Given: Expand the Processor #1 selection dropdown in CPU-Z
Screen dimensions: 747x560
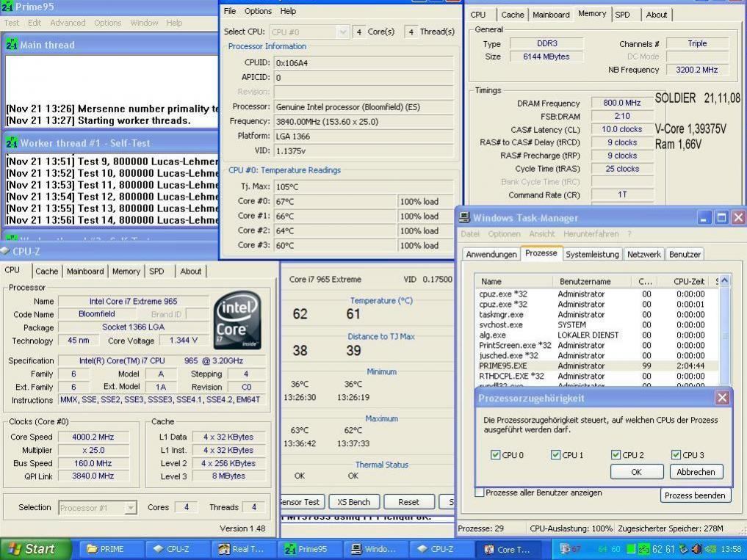Looking at the screenshot, I should (x=131, y=507).
